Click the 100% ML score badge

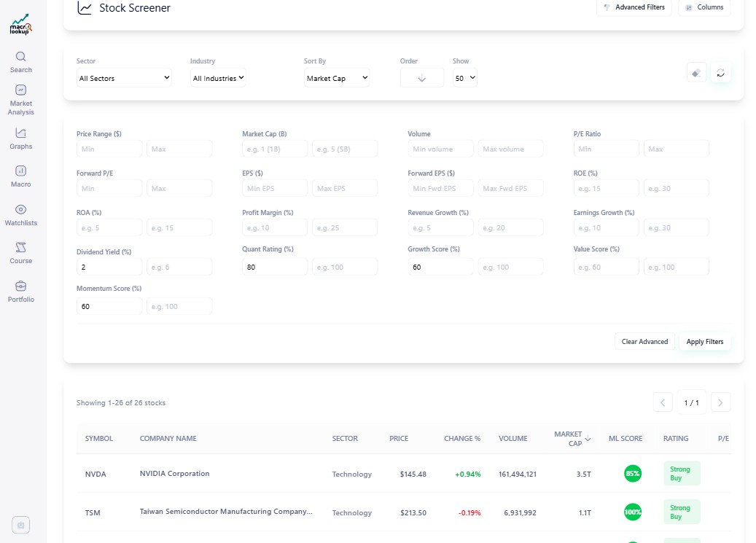point(633,512)
